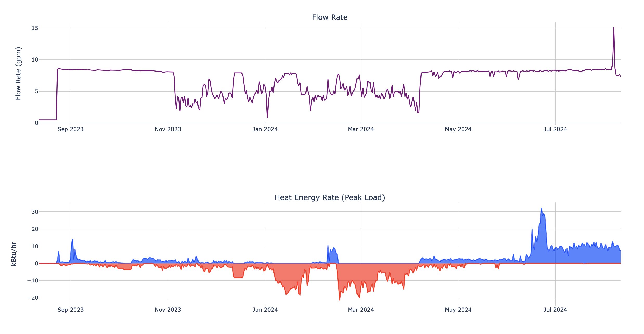The width and height of the screenshot is (644, 334).
Task: Click 'Mar 2024' label under Heat Energy chart
Action: tap(361, 310)
